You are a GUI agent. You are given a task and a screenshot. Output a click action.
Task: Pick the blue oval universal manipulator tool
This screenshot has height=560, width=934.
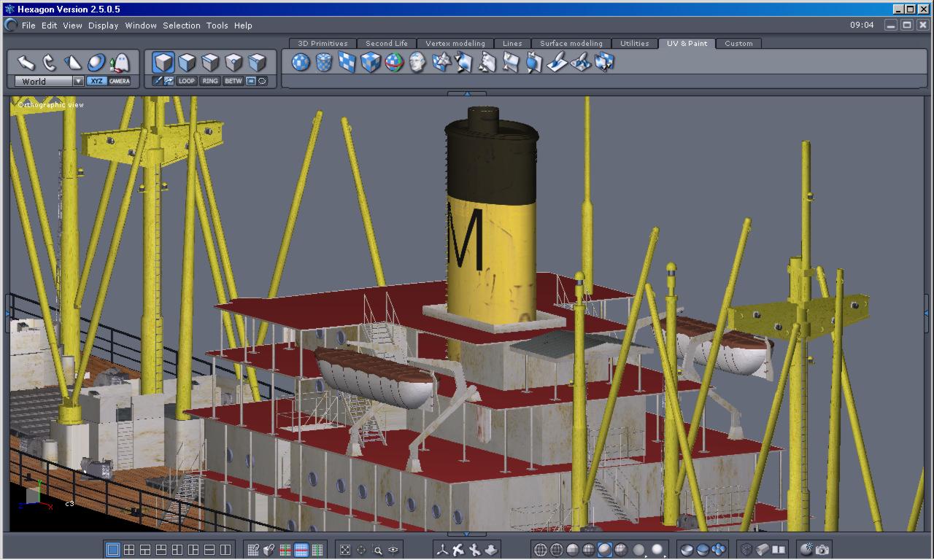pos(96,63)
